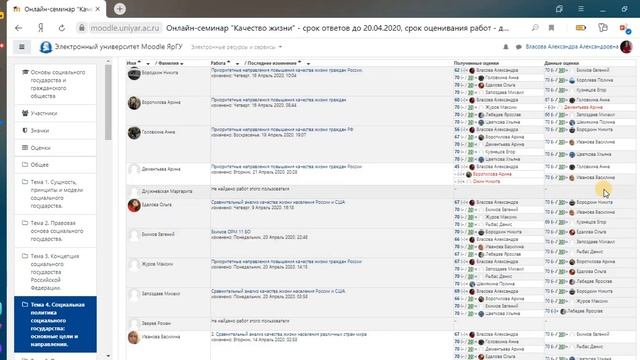Bookmark this page with the bookmark icon
Image resolution: width=640 pixels, height=360 pixels.
(551, 28)
